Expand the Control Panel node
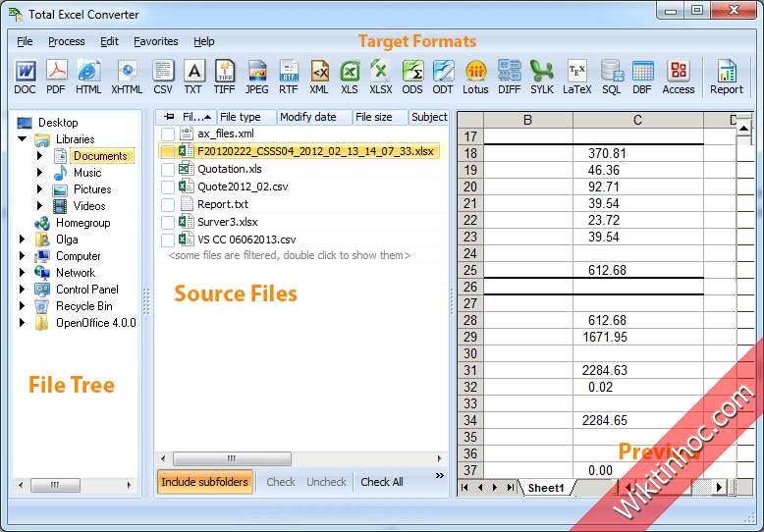Image resolution: width=764 pixels, height=532 pixels. (22, 290)
